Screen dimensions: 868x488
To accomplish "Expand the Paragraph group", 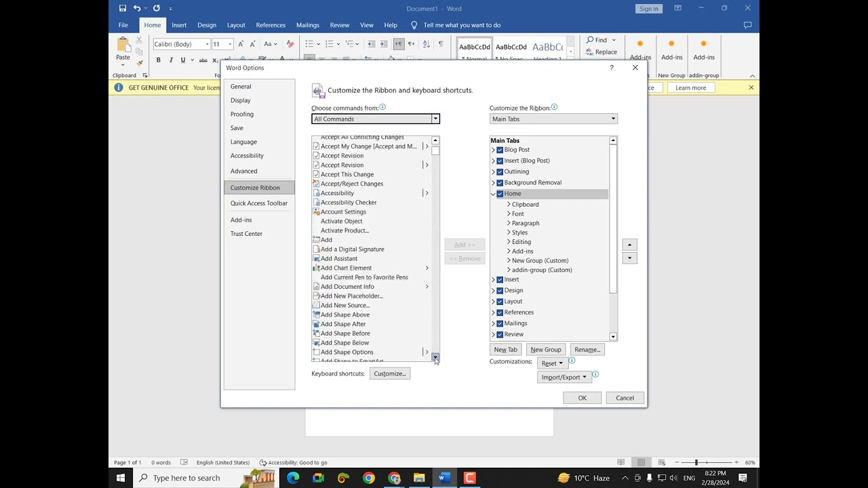I will click(509, 223).
